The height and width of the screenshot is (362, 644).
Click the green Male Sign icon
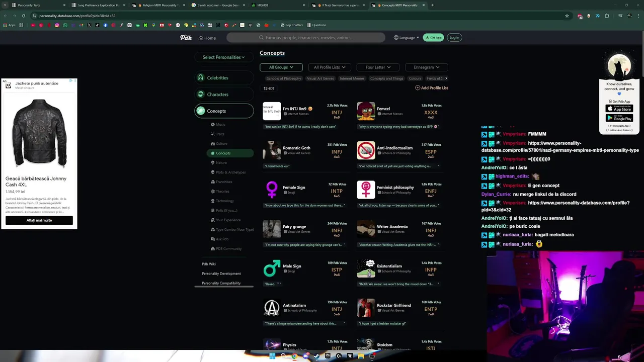(272, 268)
